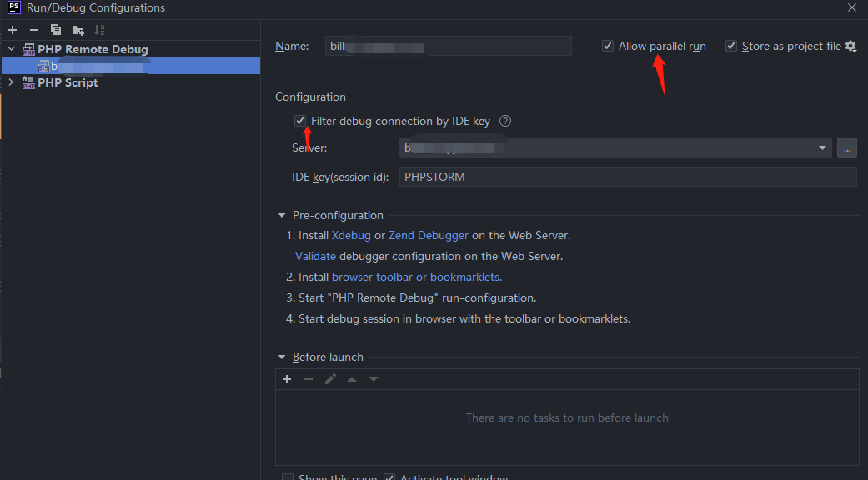Open Store as project file settings gear
This screenshot has height=480, width=868.
(850, 47)
